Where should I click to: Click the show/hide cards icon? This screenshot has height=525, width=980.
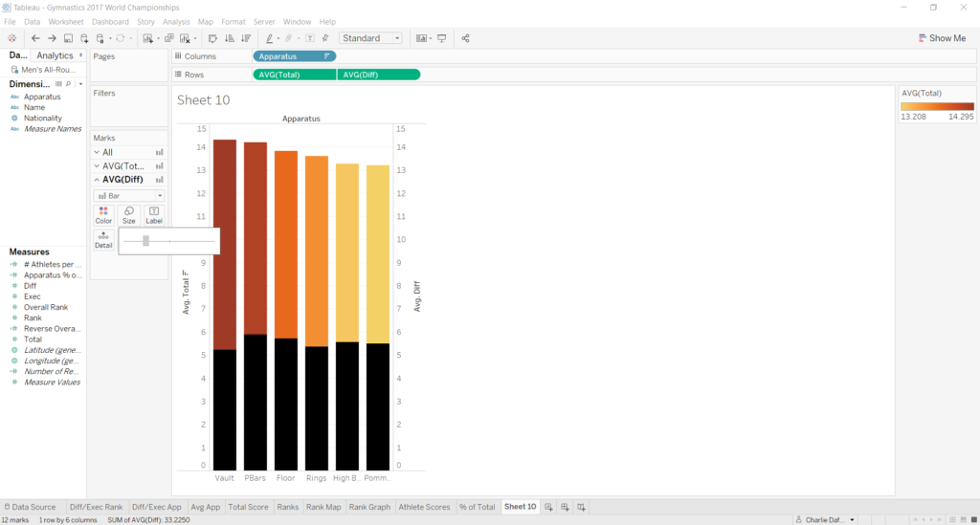pos(421,38)
